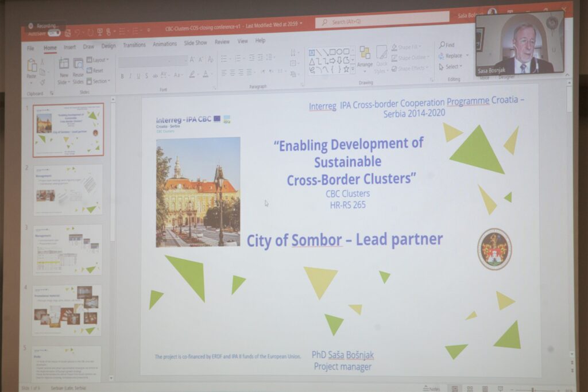Click the New Slide icon
The width and height of the screenshot is (588, 392).
click(64, 63)
